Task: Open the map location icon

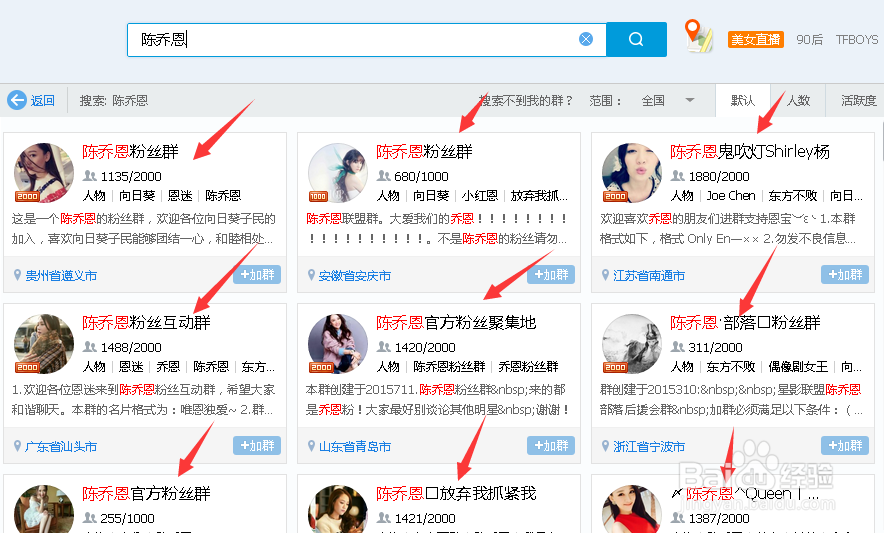Action: (698, 36)
